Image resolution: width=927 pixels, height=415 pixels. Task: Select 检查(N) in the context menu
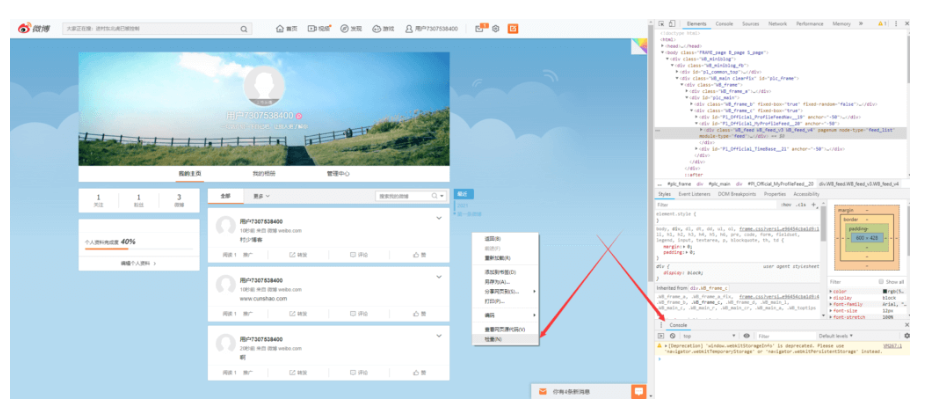tap(493, 339)
